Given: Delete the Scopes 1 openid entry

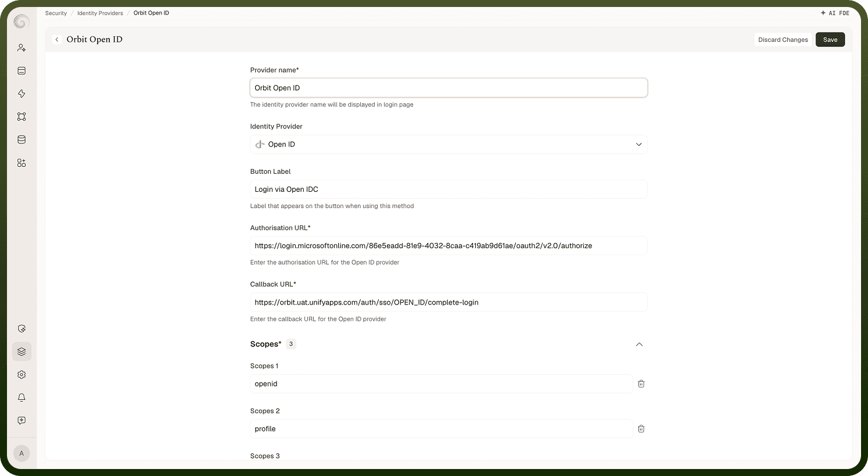Looking at the screenshot, I should click(x=641, y=384).
